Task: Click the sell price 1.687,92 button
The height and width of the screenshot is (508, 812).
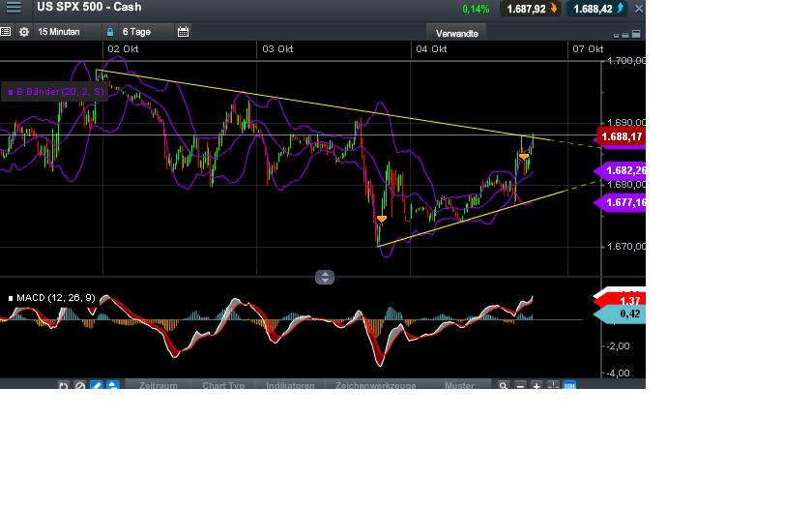Action: point(531,9)
